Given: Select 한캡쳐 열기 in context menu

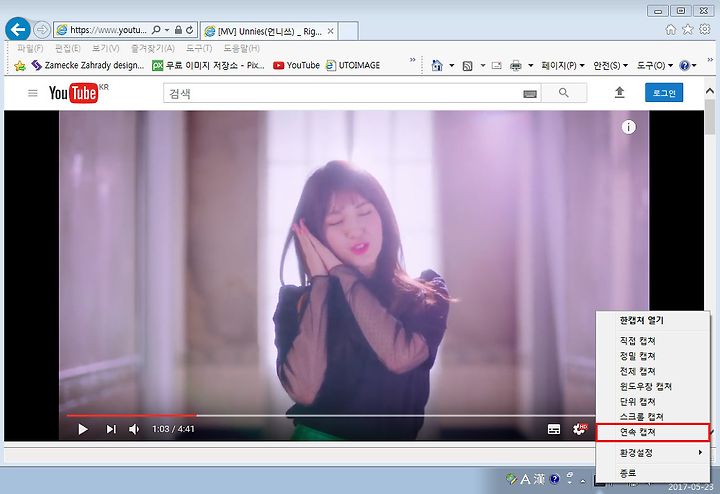Looking at the screenshot, I should pos(652,320).
